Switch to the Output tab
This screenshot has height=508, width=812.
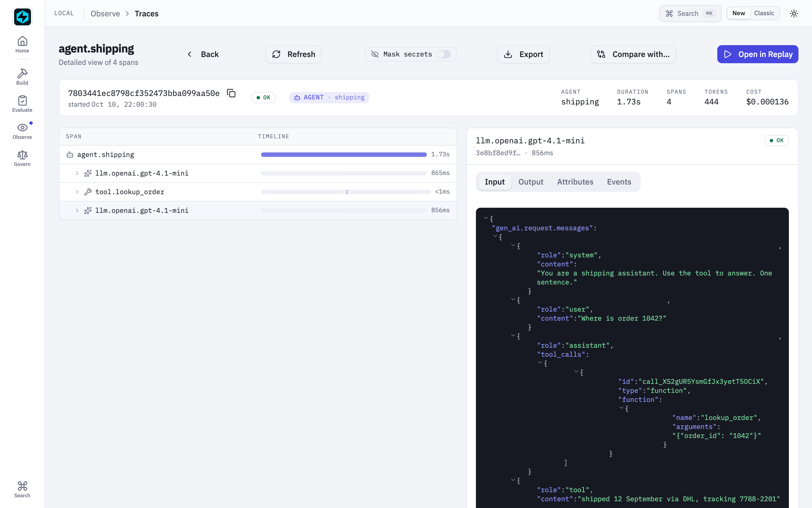point(531,182)
